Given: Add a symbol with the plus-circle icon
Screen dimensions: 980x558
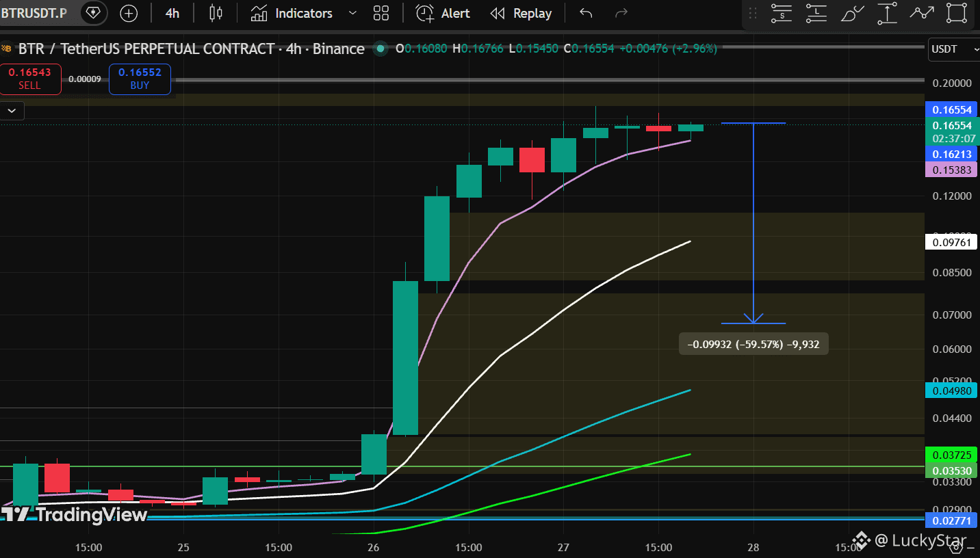Looking at the screenshot, I should pyautogui.click(x=128, y=13).
